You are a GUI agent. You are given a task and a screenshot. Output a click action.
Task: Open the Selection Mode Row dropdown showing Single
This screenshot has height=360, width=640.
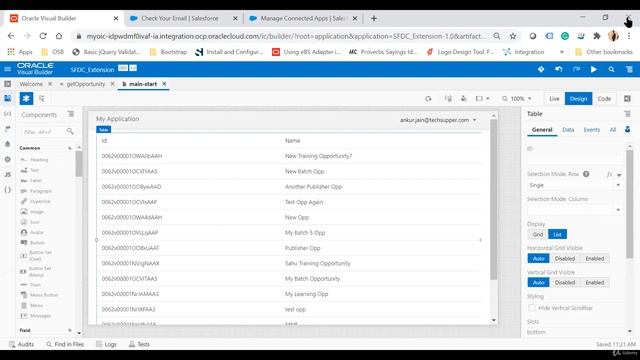(575, 185)
